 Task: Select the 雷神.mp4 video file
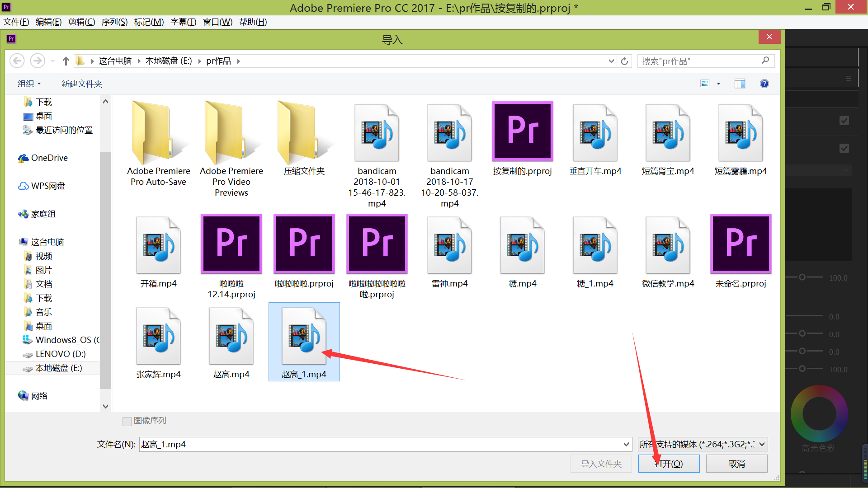[450, 245]
